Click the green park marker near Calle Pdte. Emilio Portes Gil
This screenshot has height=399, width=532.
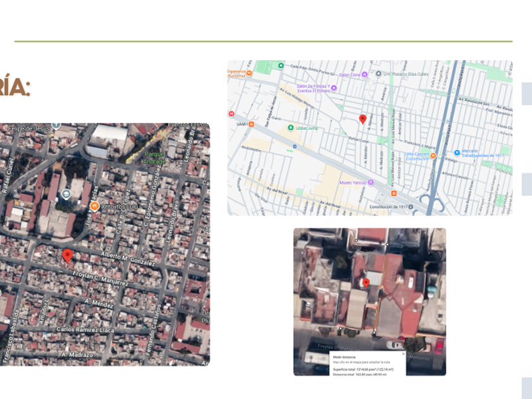(281, 65)
